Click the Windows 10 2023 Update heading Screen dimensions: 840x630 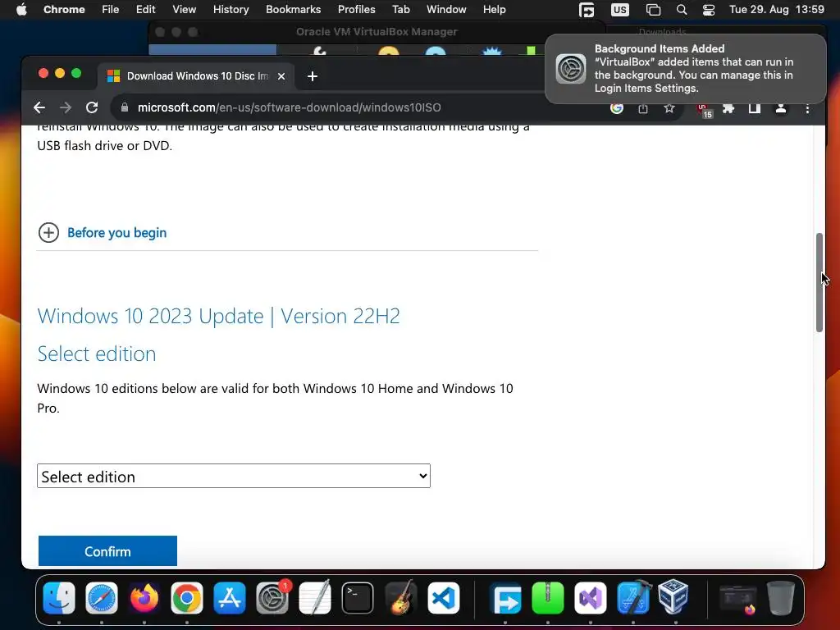pyautogui.click(x=218, y=316)
